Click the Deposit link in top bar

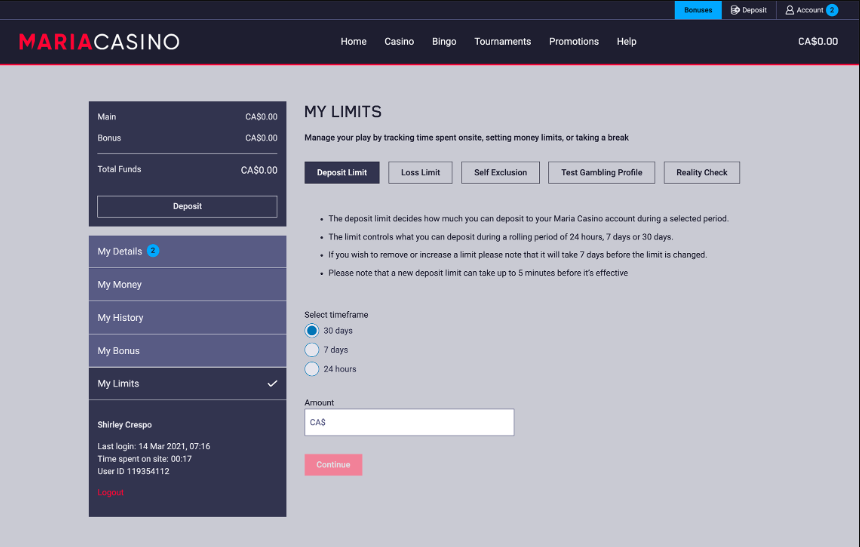point(748,10)
